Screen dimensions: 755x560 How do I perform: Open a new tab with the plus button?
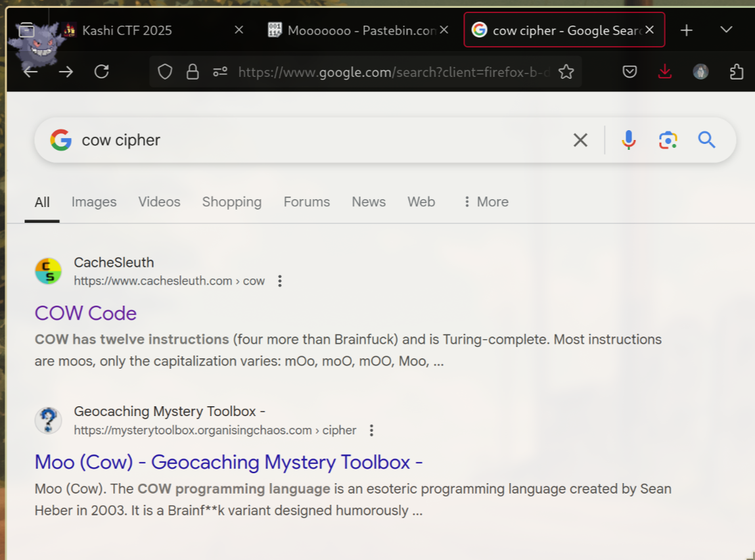(x=687, y=30)
